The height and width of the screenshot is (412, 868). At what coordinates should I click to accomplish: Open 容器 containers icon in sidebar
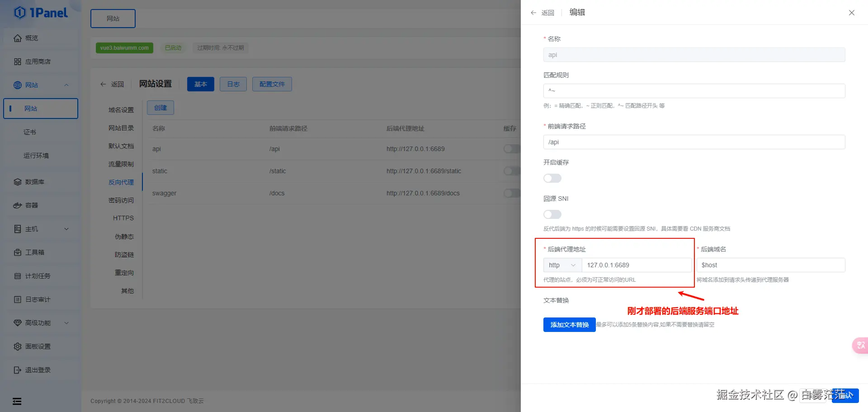18,205
